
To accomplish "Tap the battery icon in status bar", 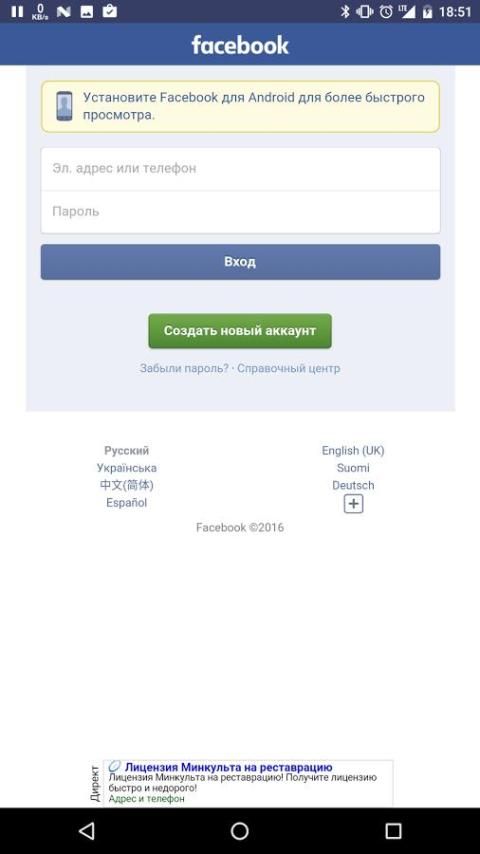I will [x=427, y=11].
